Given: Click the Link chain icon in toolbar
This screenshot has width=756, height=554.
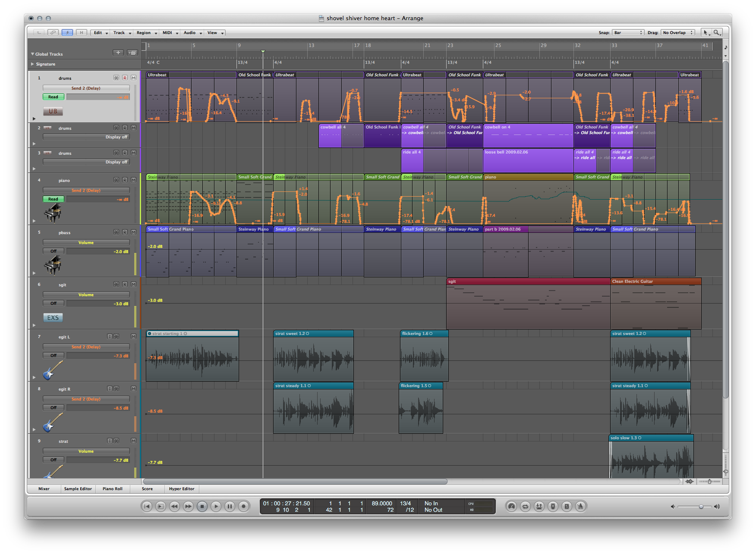Looking at the screenshot, I should (x=53, y=33).
